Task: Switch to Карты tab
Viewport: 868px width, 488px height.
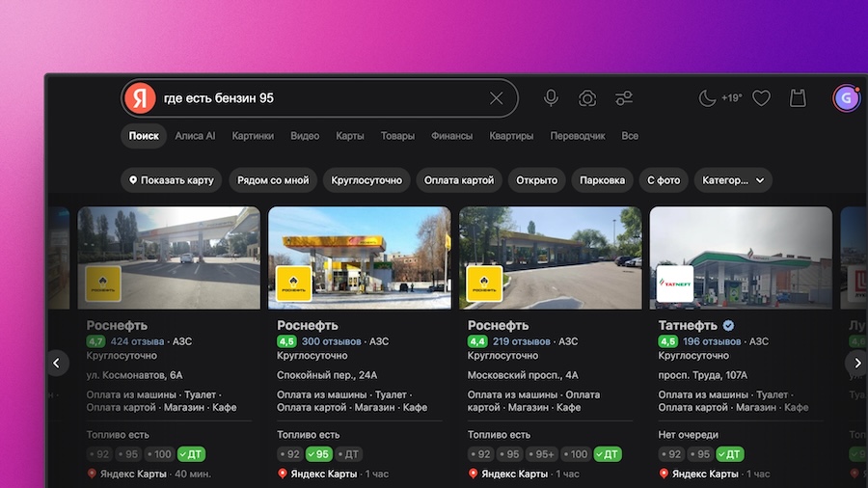Action: [x=350, y=136]
